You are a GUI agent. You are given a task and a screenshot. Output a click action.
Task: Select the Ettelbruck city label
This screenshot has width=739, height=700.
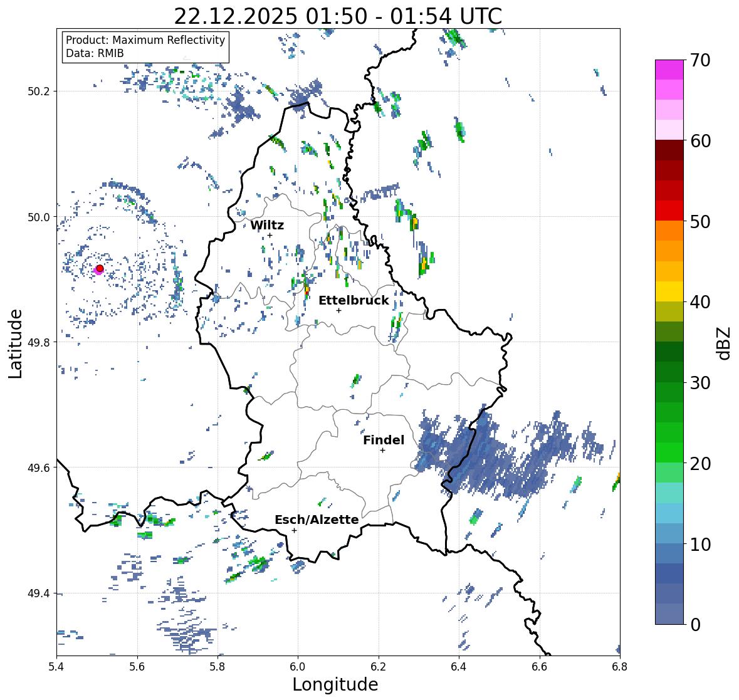tap(354, 300)
